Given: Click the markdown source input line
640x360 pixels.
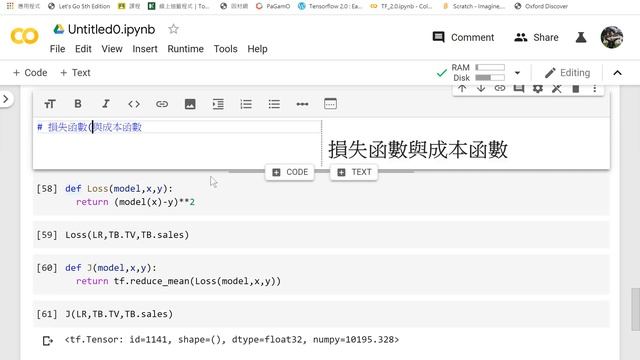Looking at the screenshot, I should pos(178,127).
